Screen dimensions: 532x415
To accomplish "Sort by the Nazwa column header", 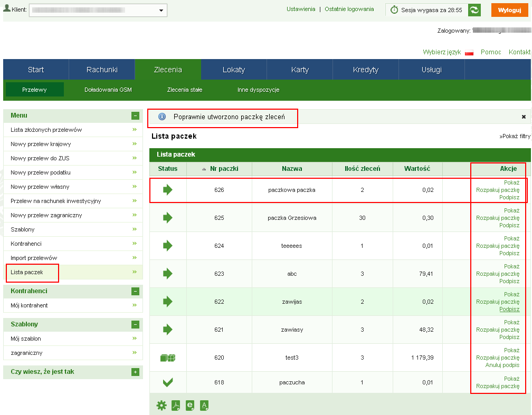I will (292, 169).
